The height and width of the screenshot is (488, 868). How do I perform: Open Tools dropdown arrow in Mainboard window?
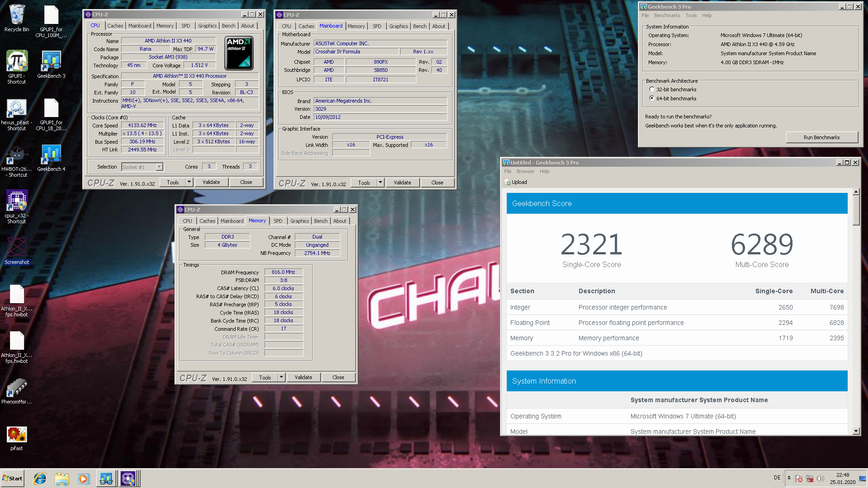coord(381,183)
